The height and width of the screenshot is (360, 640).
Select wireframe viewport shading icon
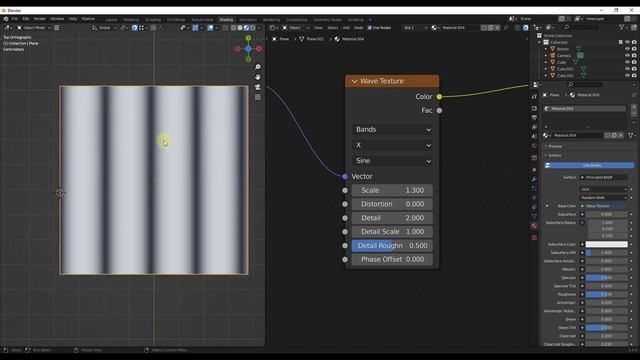pos(233,28)
